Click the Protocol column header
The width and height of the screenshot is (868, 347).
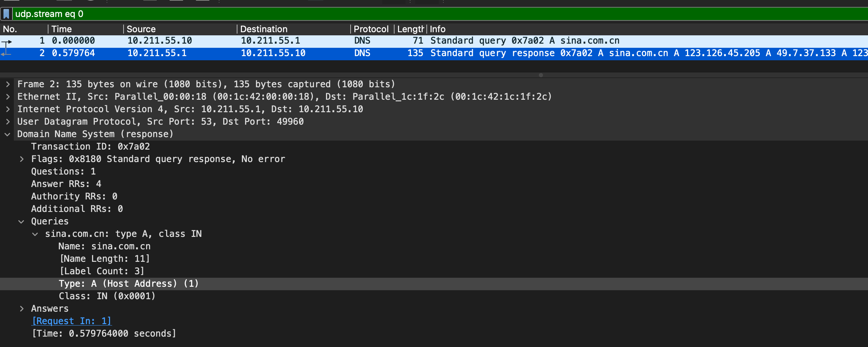[x=371, y=29]
